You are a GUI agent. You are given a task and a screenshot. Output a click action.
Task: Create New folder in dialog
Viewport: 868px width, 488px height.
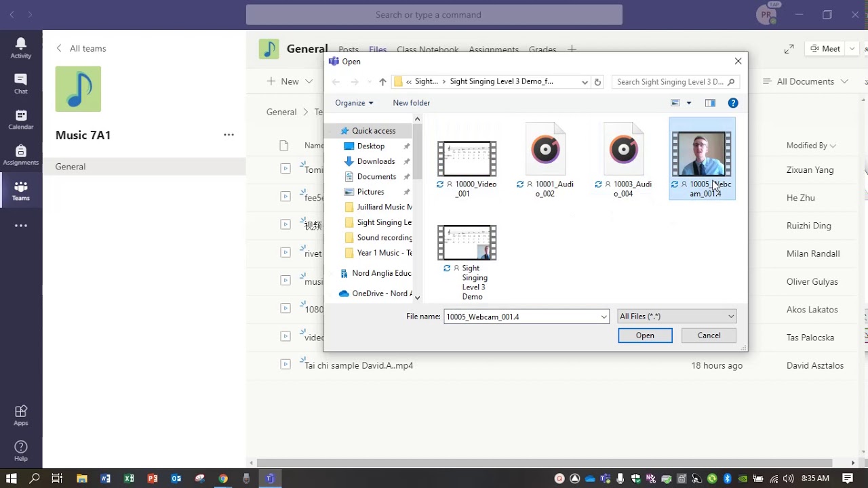412,103
